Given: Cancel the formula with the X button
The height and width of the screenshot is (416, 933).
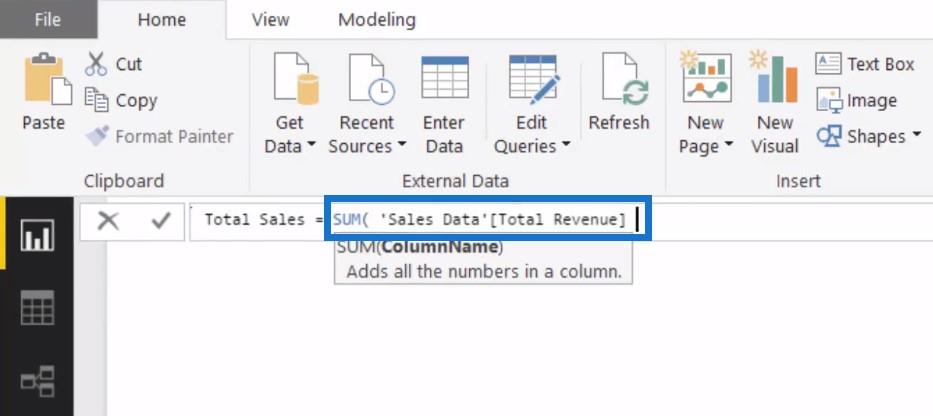Looking at the screenshot, I should [x=108, y=221].
